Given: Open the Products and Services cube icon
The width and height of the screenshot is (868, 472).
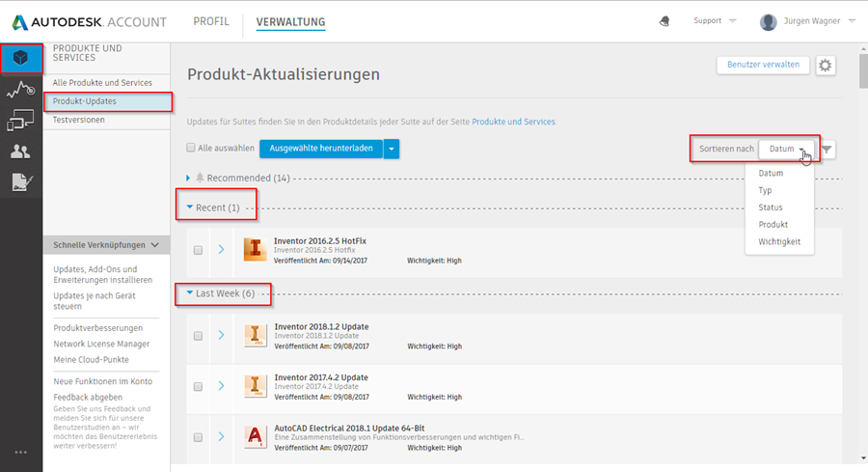Looking at the screenshot, I should (20, 58).
